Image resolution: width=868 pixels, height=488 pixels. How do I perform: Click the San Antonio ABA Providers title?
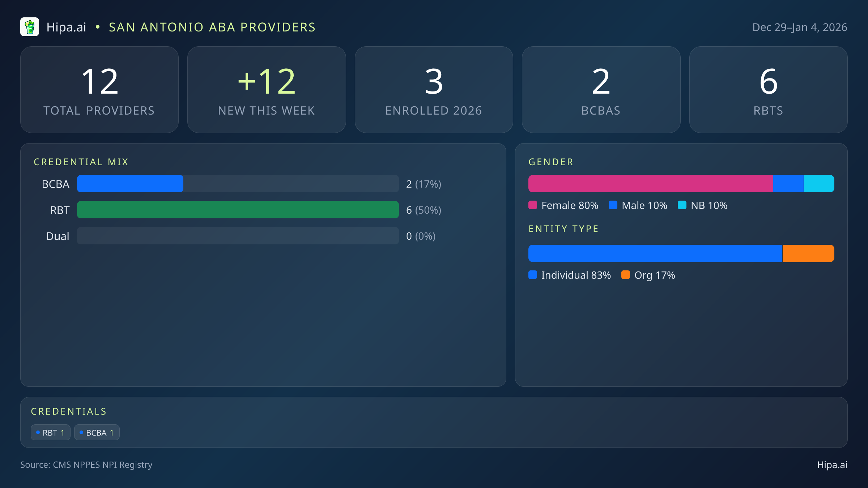pyautogui.click(x=212, y=27)
